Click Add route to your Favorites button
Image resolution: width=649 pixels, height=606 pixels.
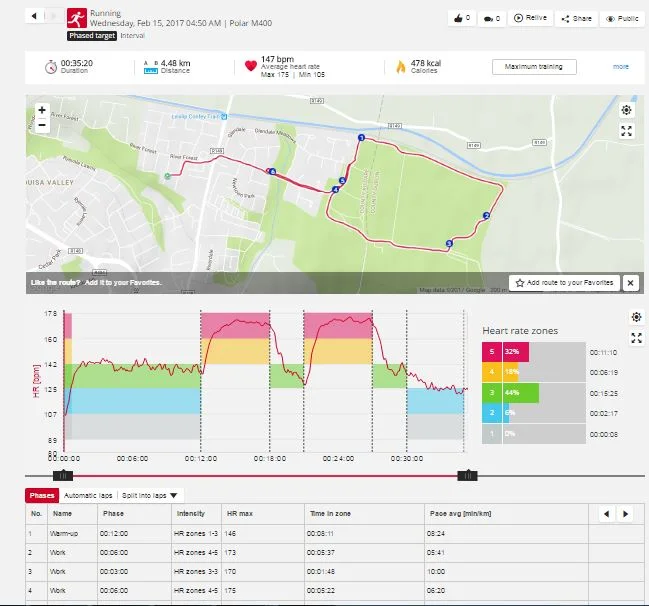[565, 283]
